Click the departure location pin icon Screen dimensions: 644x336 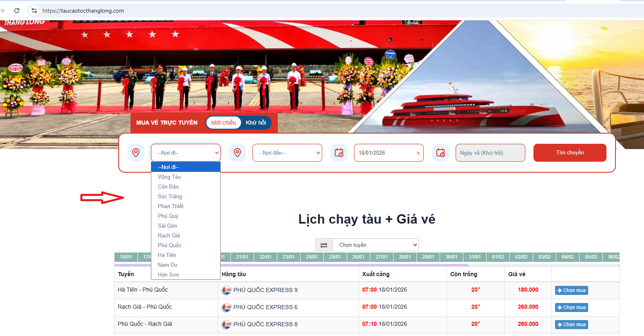click(136, 153)
